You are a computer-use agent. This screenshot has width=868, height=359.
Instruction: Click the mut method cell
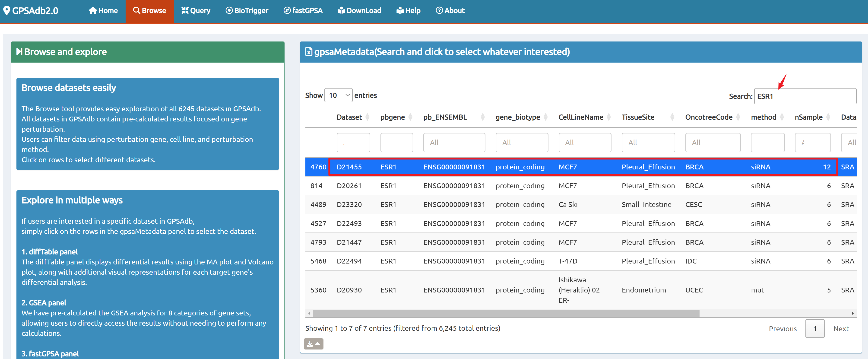tap(757, 290)
